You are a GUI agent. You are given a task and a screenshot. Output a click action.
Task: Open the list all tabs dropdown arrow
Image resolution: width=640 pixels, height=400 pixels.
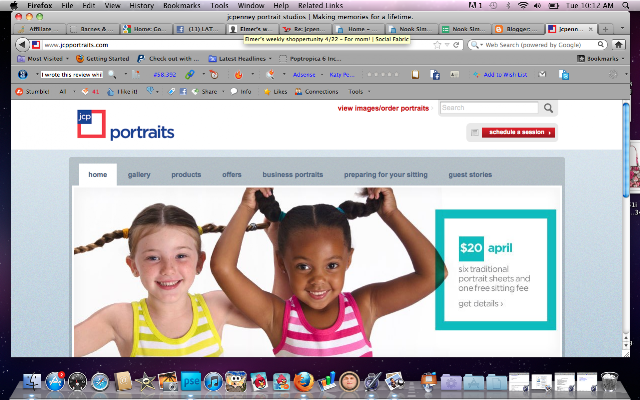[x=622, y=29]
